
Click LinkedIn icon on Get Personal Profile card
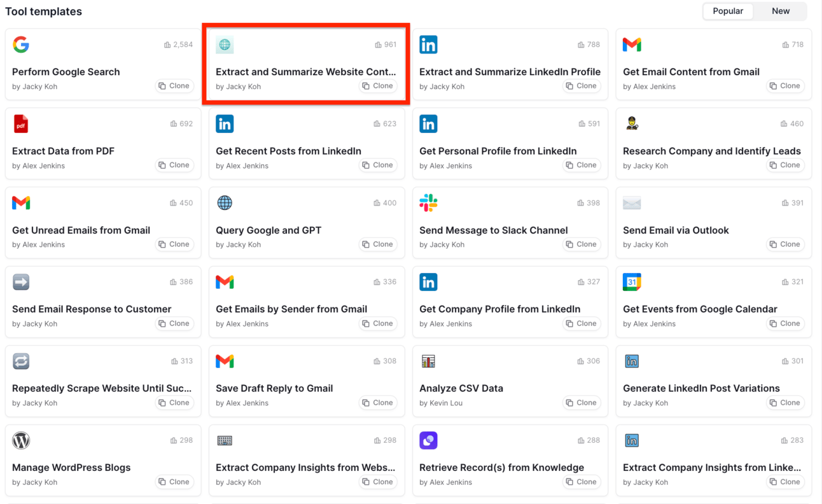click(428, 123)
